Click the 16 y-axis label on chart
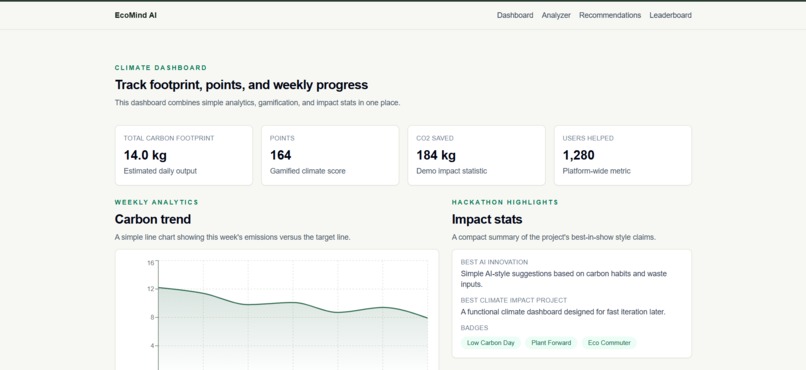The width and height of the screenshot is (806, 370). [x=151, y=263]
